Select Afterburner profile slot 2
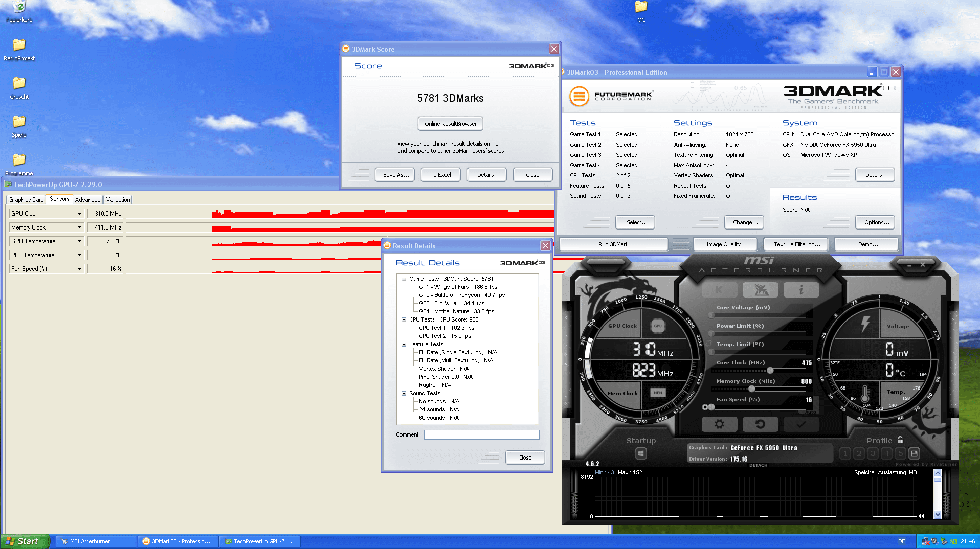This screenshot has width=980, height=549. click(x=859, y=453)
